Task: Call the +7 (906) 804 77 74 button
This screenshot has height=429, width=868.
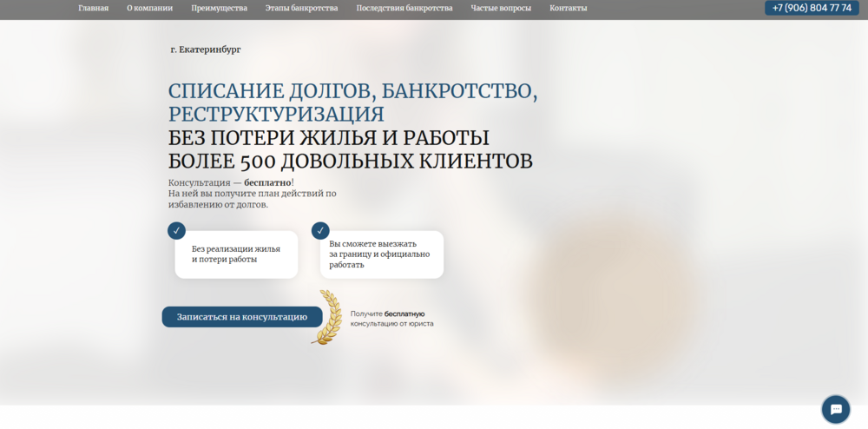Action: click(811, 8)
